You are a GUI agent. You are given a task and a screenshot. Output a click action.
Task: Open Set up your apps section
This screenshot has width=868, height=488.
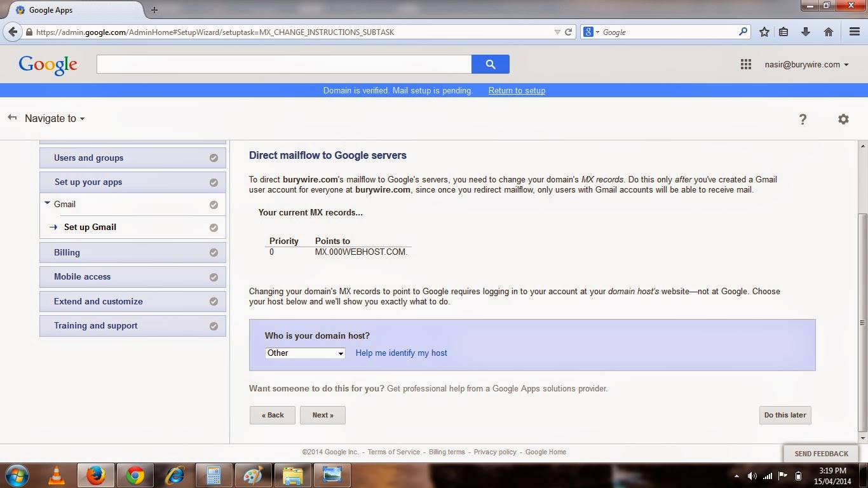click(132, 182)
